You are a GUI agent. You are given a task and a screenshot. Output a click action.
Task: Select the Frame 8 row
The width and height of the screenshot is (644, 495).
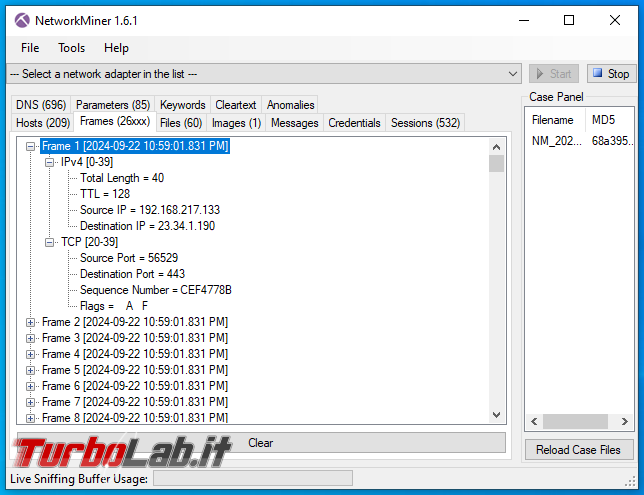tap(135, 418)
